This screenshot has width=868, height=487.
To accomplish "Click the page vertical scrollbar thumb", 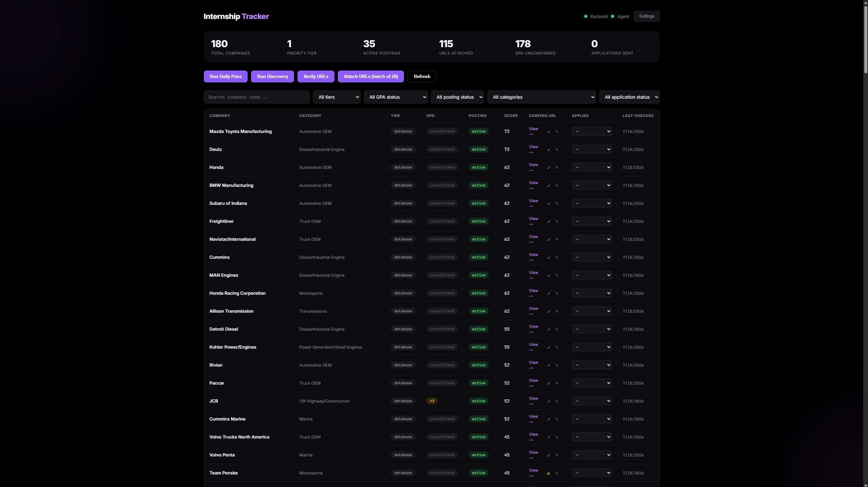I will coord(865,39).
